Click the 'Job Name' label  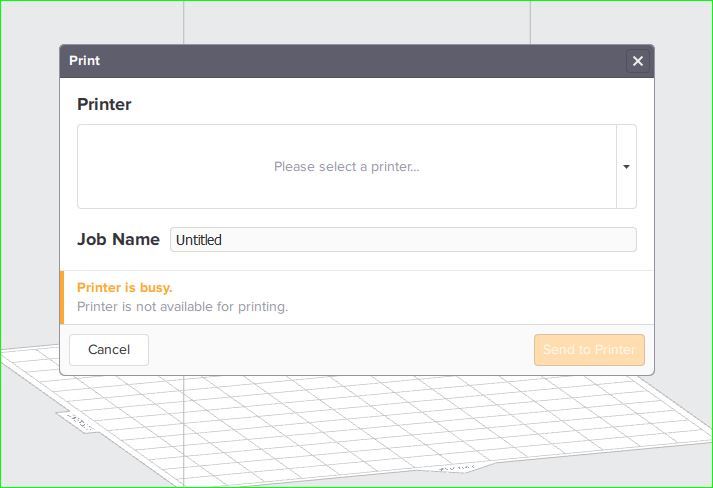[118, 239]
